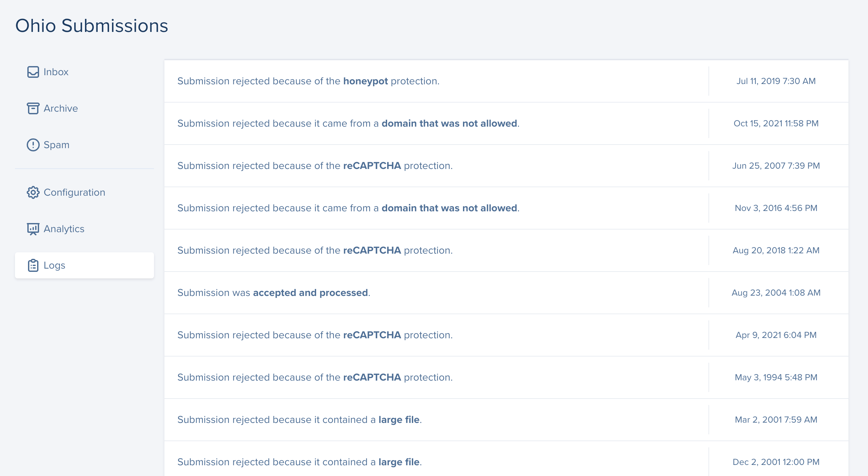Click the Nov 3, 2016 4:56 PM timestamp
The width and height of the screenshot is (868, 476).
pos(776,208)
